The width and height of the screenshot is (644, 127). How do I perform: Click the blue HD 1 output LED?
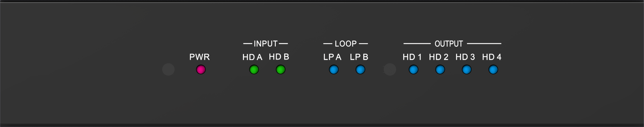click(x=413, y=69)
